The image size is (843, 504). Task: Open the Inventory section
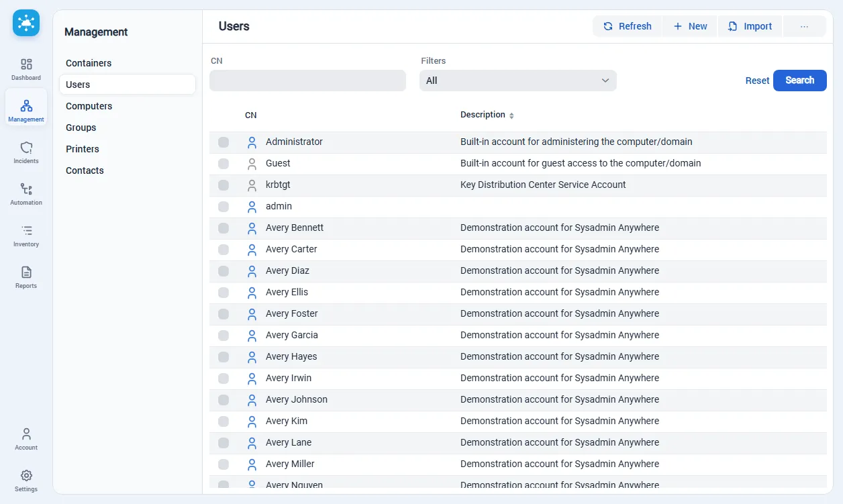tap(26, 236)
